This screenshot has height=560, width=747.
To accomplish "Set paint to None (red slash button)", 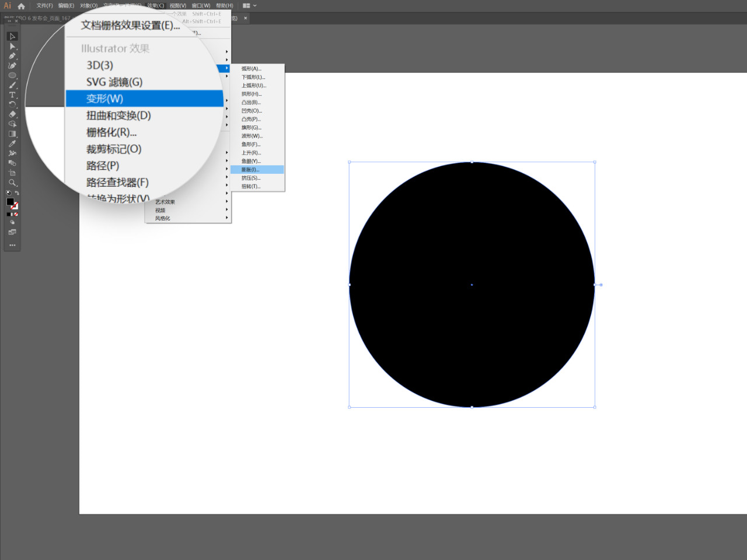I will click(x=16, y=214).
